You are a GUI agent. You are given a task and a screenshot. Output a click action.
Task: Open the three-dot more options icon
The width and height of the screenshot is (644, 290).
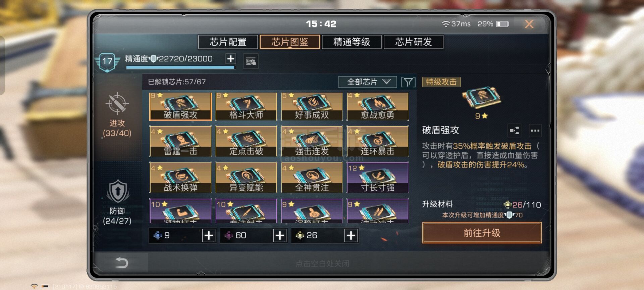click(x=535, y=131)
